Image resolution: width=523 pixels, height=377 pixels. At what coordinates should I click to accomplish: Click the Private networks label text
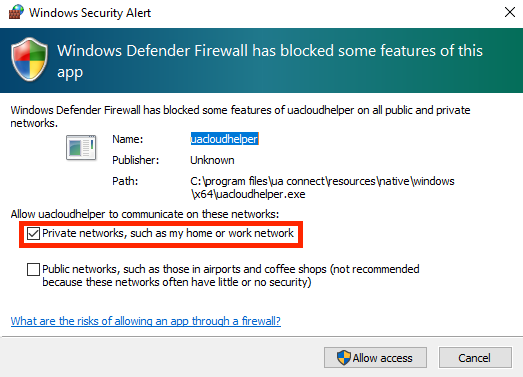(x=168, y=233)
